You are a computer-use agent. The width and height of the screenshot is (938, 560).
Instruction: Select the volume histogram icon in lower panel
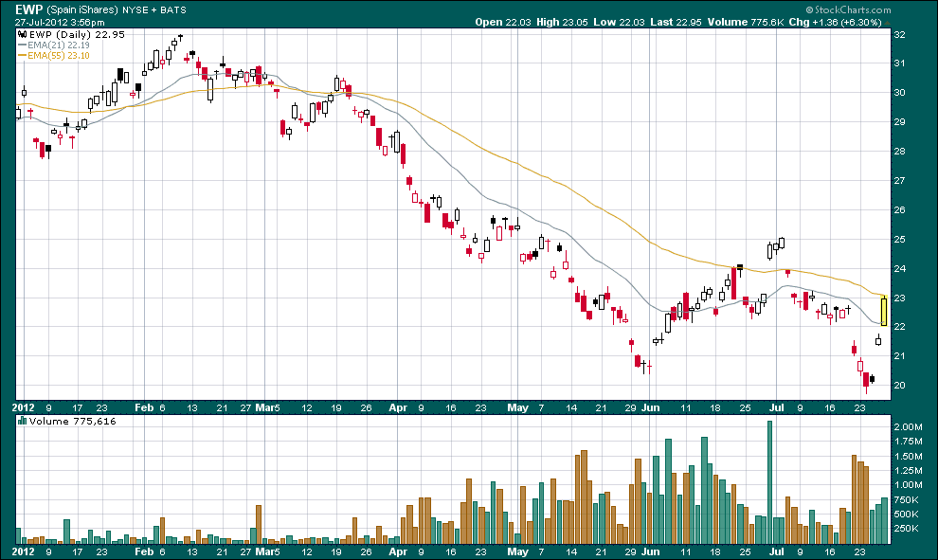pyautogui.click(x=21, y=421)
